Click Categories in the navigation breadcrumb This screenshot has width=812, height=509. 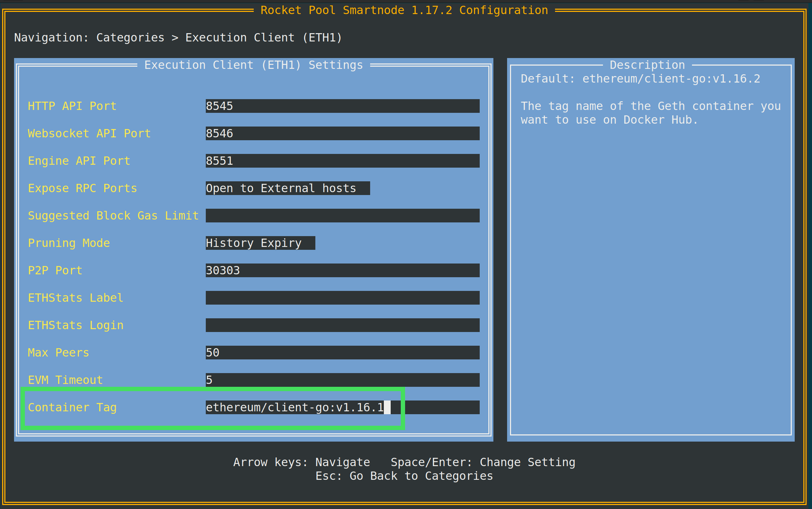point(130,37)
